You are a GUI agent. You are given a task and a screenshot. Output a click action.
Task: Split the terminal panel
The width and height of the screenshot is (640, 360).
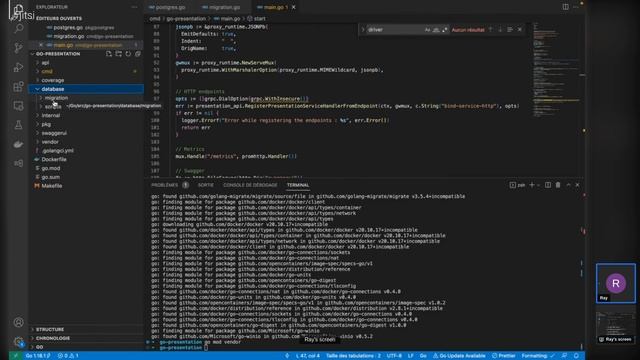548,185
